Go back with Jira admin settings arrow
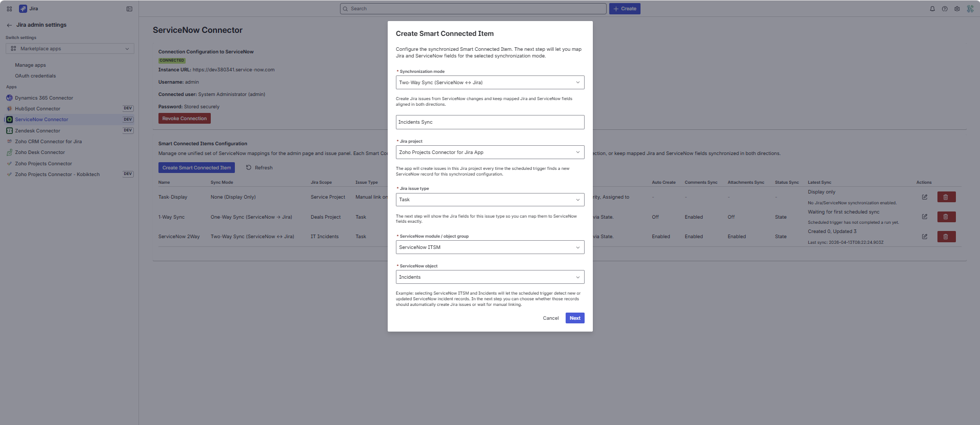The image size is (980, 425). [9, 25]
